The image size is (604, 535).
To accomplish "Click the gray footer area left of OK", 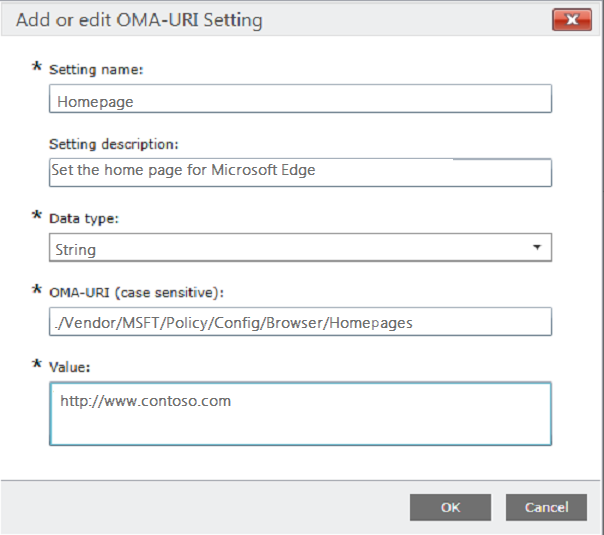I will click(x=200, y=507).
